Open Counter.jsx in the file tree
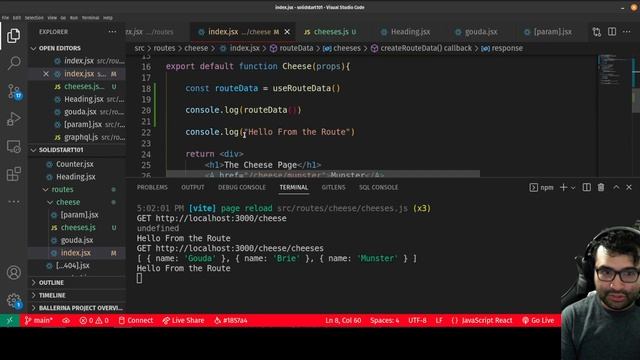This screenshot has width=640, height=360. (x=75, y=164)
